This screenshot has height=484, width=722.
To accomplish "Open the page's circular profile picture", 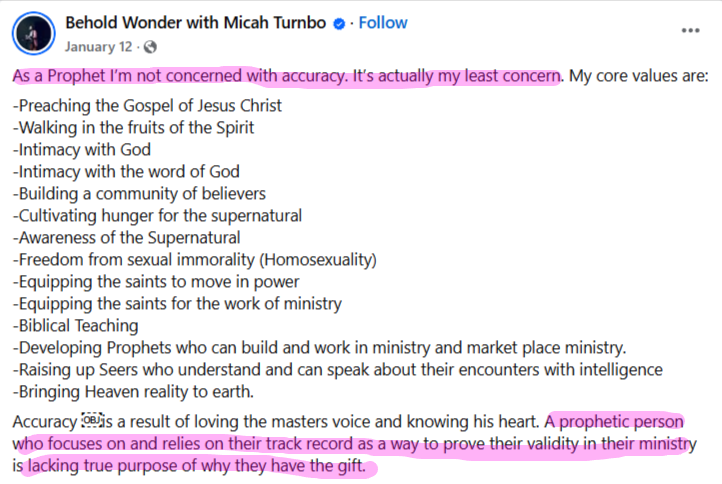I will (34, 33).
